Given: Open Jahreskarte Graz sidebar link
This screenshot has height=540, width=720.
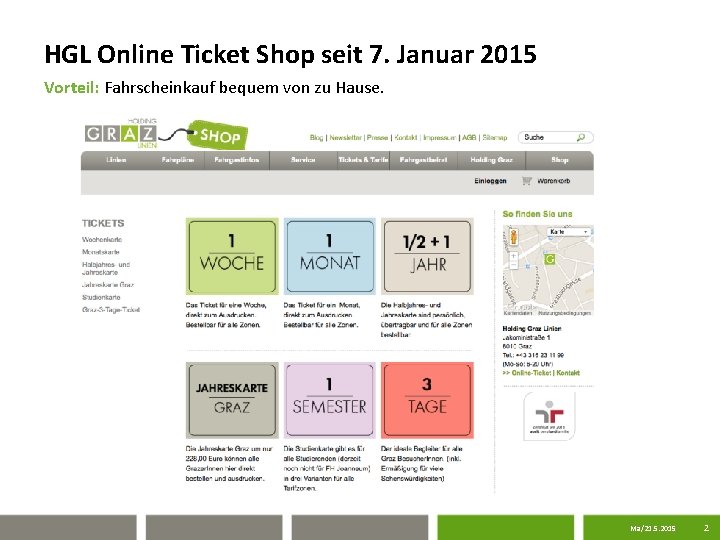Looking at the screenshot, I should pos(108,285).
